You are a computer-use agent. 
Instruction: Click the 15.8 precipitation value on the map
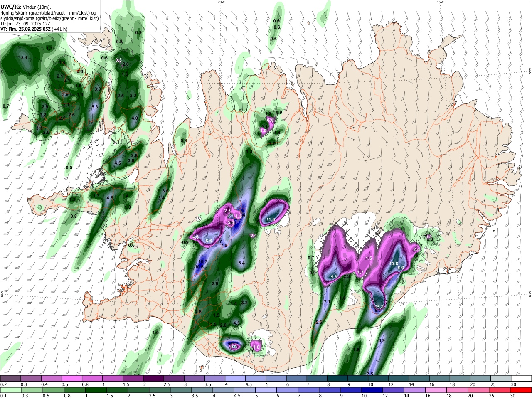pyautogui.click(x=379, y=307)
